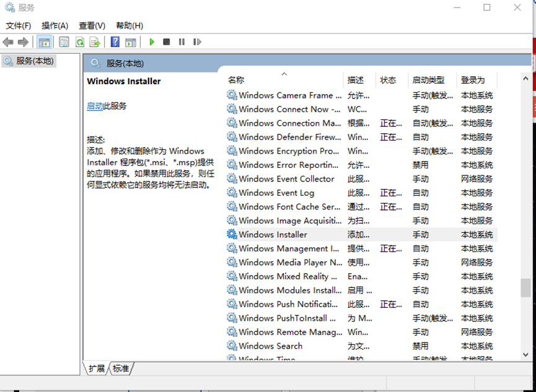
Task: Click the Stop Service square button
Action: point(167,42)
